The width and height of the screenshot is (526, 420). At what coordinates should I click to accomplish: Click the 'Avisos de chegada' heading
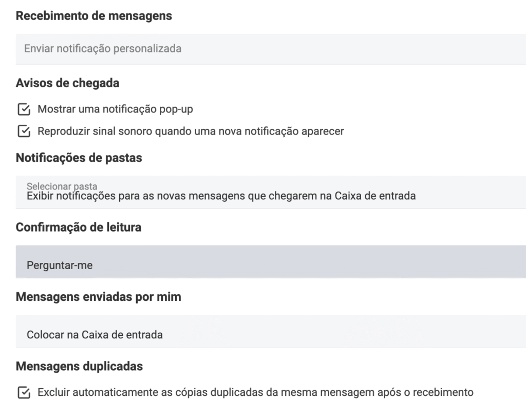click(68, 83)
